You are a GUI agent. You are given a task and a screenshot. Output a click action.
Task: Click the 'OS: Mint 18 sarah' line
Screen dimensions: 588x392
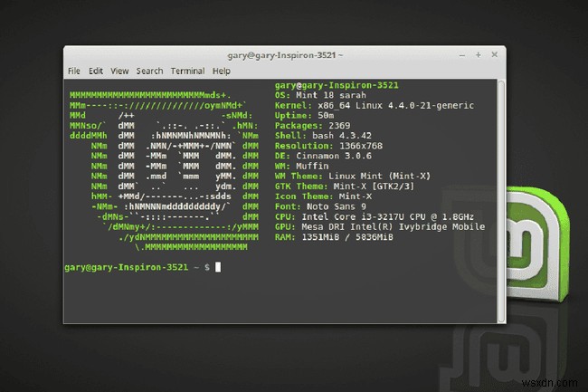point(320,95)
